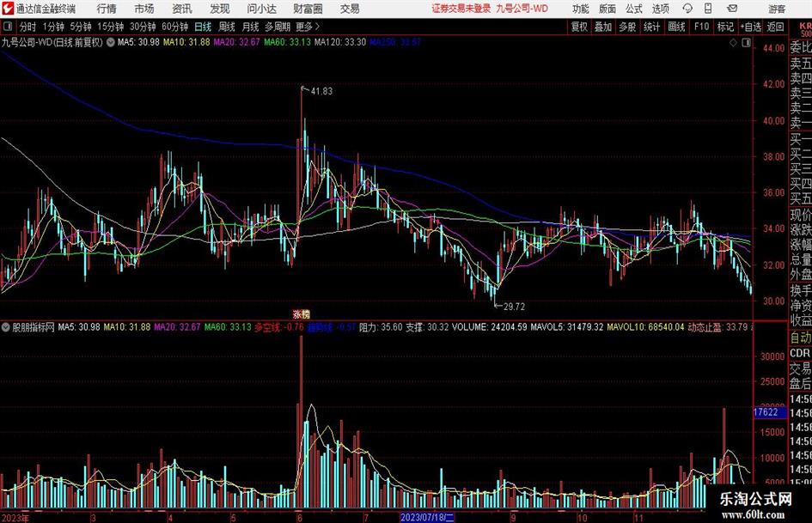This screenshot has width=812, height=523.
Task: Expand dropdown beside 九号公司-WD chart title
Action: [x=111, y=42]
